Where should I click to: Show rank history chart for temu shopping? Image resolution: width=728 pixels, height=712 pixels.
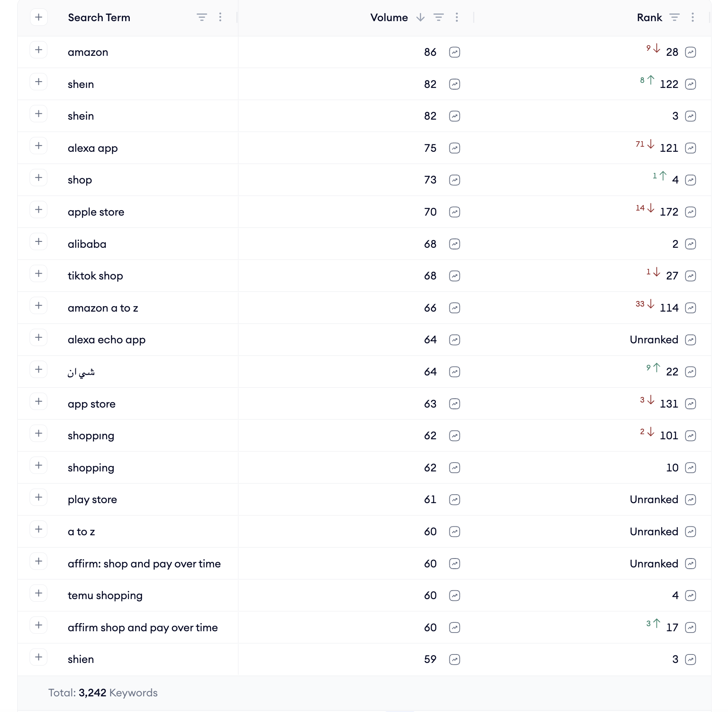(x=690, y=596)
